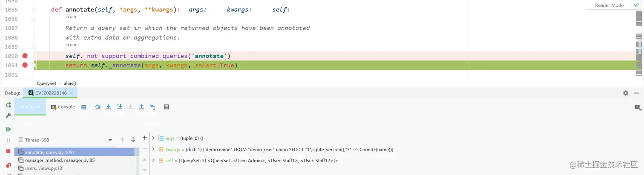The width and height of the screenshot is (644, 175).
Task: Remove the breakpoint on line 1091
Action: 25,65
